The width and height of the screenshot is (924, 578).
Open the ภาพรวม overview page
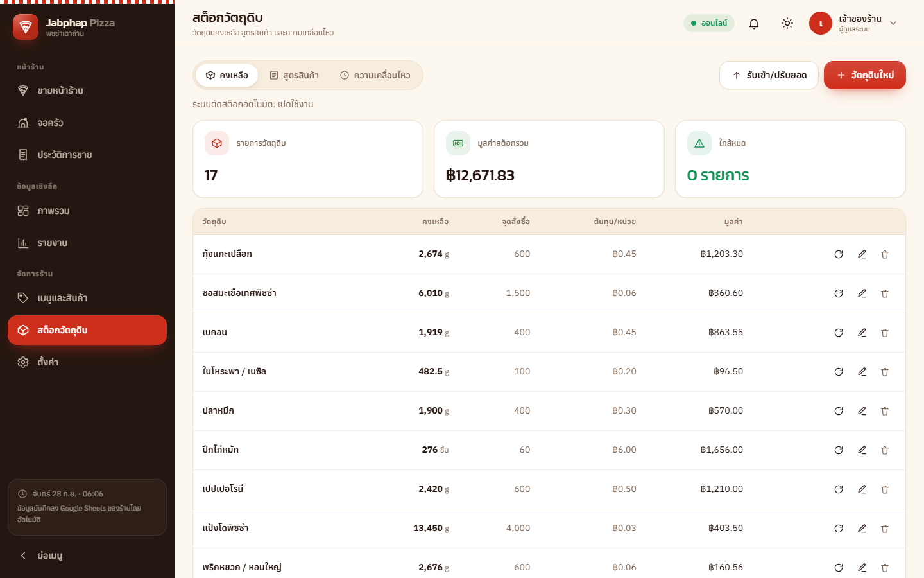(87, 211)
